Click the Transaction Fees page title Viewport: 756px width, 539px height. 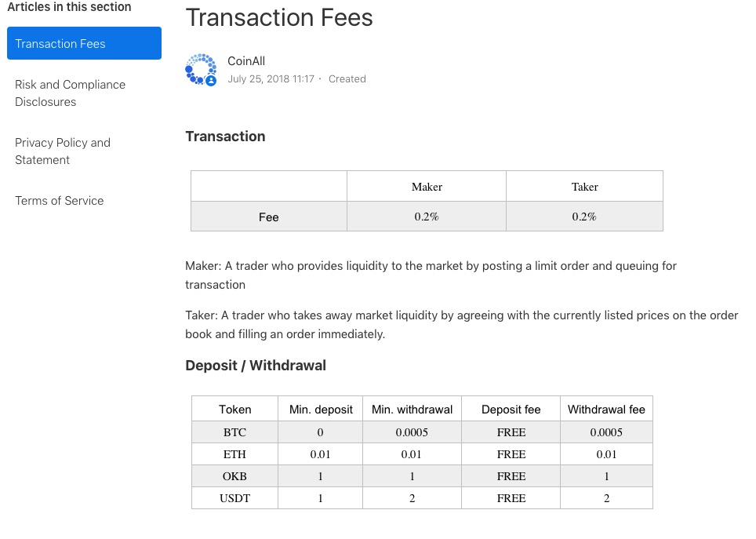tap(279, 18)
